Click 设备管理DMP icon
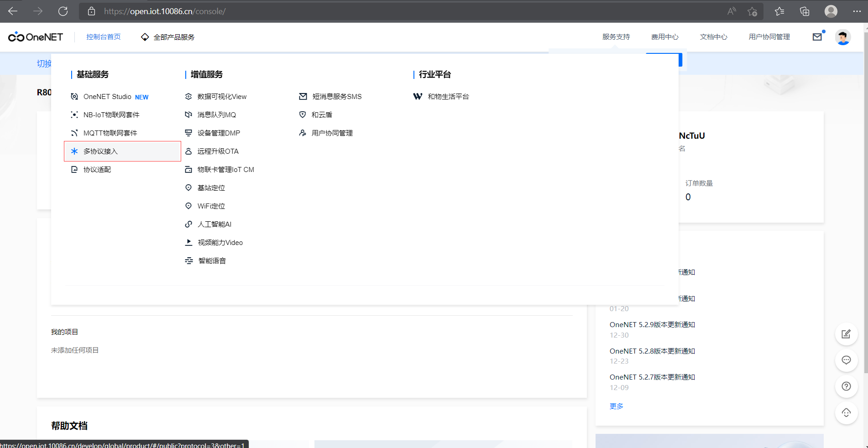 [x=188, y=133]
